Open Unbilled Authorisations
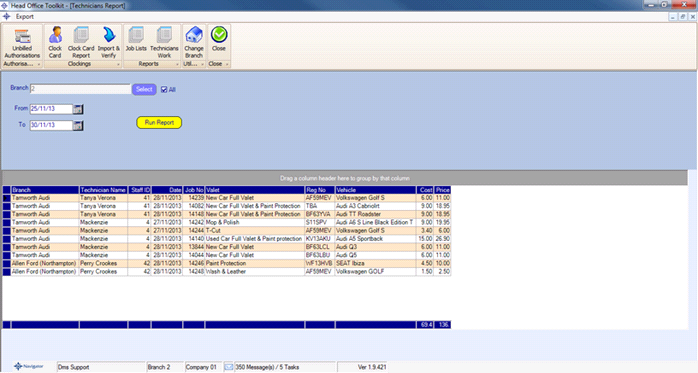This screenshot has width=698, height=373. (22, 43)
